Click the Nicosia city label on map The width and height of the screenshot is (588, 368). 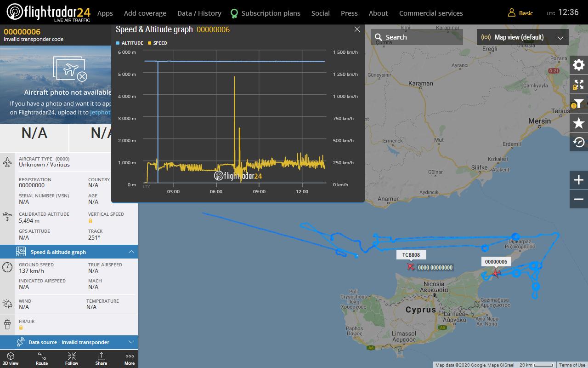[434, 284]
